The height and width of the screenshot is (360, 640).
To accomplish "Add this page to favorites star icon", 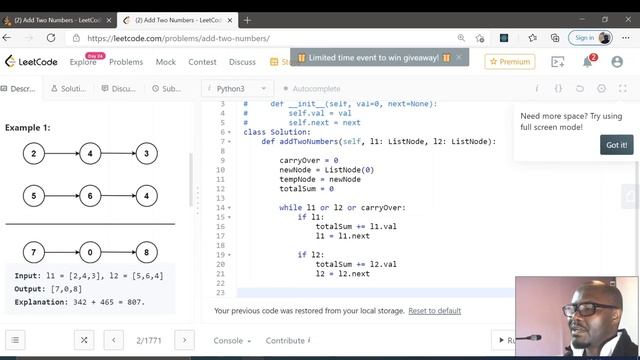I will [x=480, y=38].
